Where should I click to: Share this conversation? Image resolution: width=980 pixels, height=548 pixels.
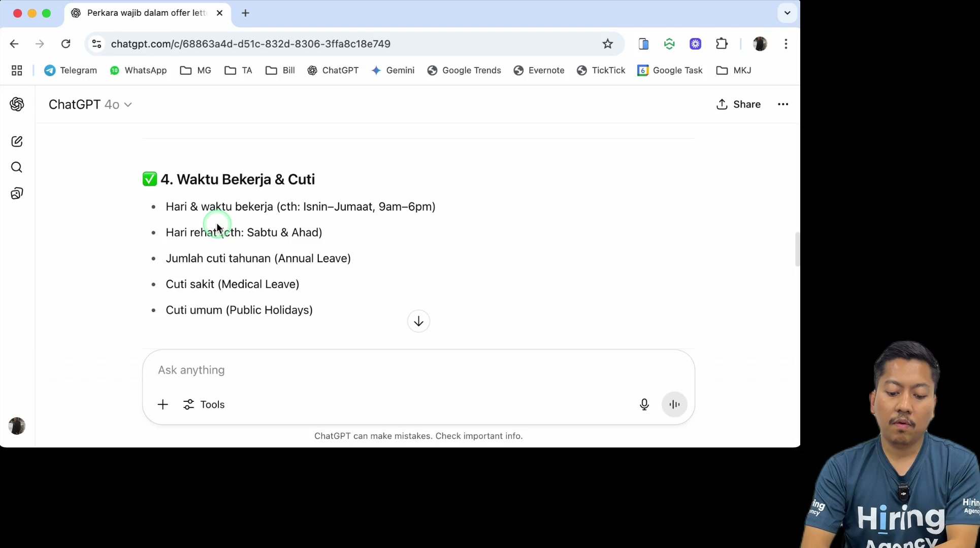click(738, 105)
